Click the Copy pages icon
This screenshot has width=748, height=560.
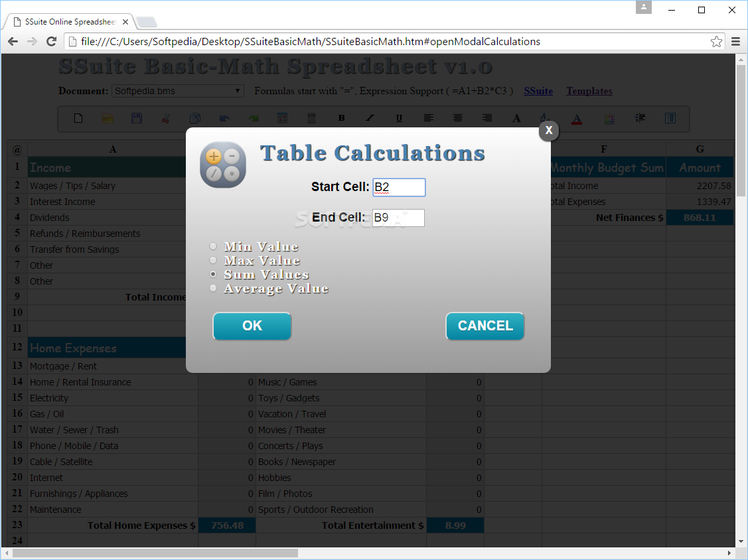point(194,118)
